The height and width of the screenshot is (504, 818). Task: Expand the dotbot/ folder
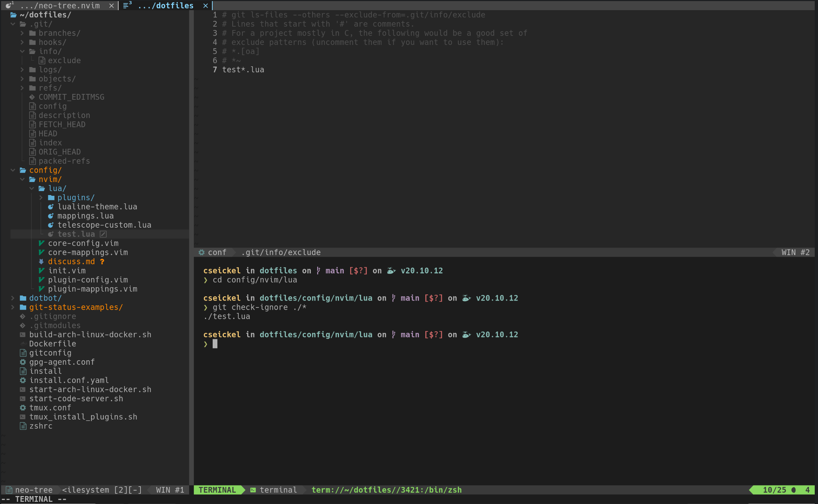pos(13,298)
